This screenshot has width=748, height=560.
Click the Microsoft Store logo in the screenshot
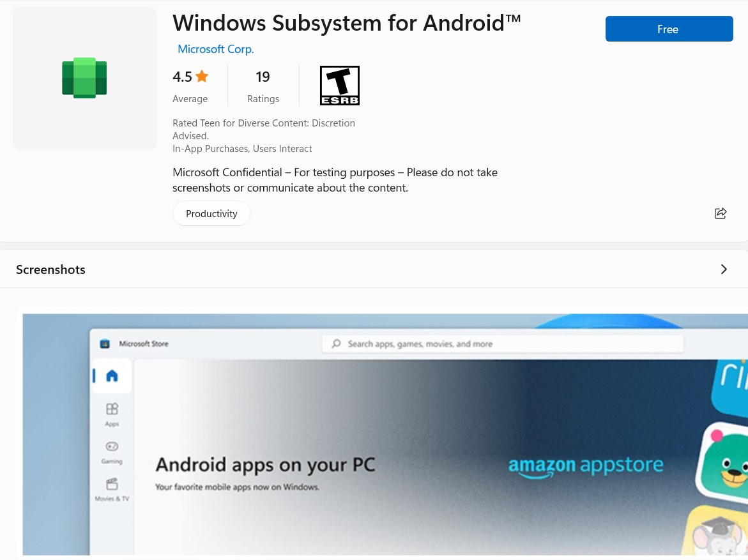(104, 344)
